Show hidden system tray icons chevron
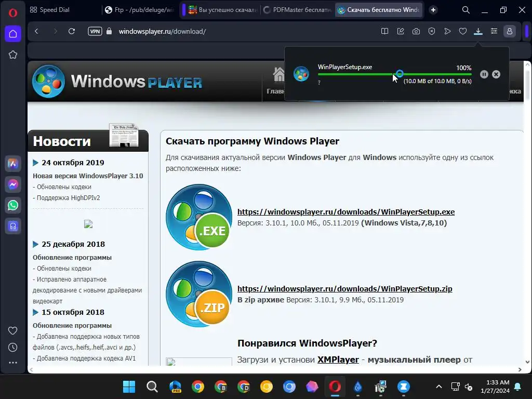 [438, 387]
